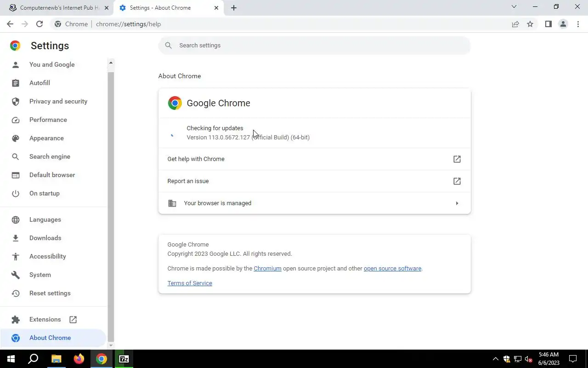588x368 pixels.
Task: Click in the Search settings field
Action: [315, 46]
